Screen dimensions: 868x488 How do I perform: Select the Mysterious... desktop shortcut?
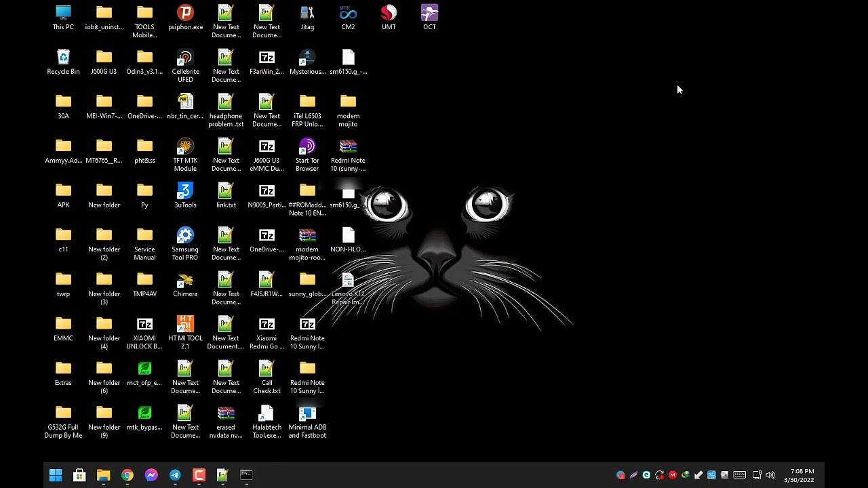[x=307, y=62]
